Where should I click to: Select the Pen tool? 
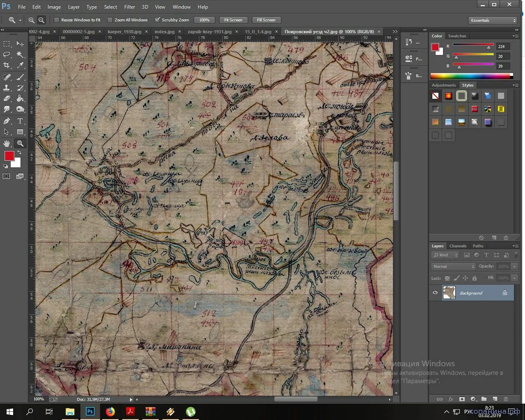[7, 121]
